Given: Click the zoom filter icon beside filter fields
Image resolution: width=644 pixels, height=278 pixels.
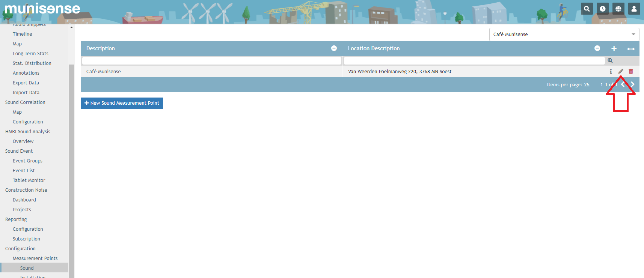Looking at the screenshot, I should tap(610, 61).
